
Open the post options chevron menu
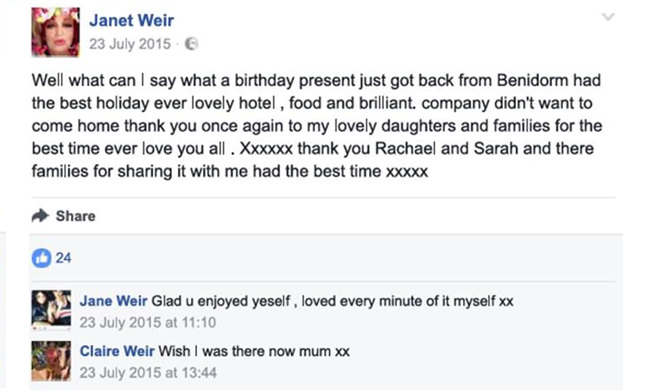coord(608,17)
